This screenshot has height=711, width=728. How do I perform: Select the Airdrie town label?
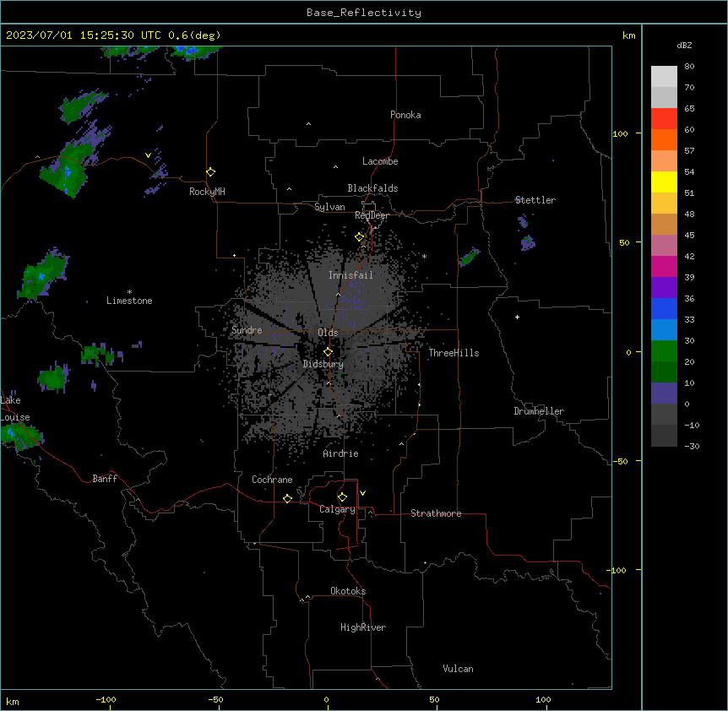(341, 453)
